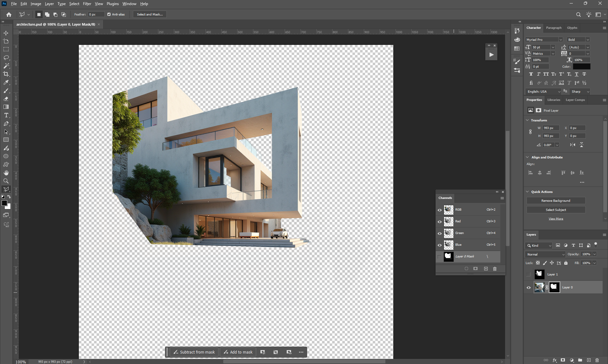Select the Crop tool
This screenshot has width=608, height=364.
(6, 74)
